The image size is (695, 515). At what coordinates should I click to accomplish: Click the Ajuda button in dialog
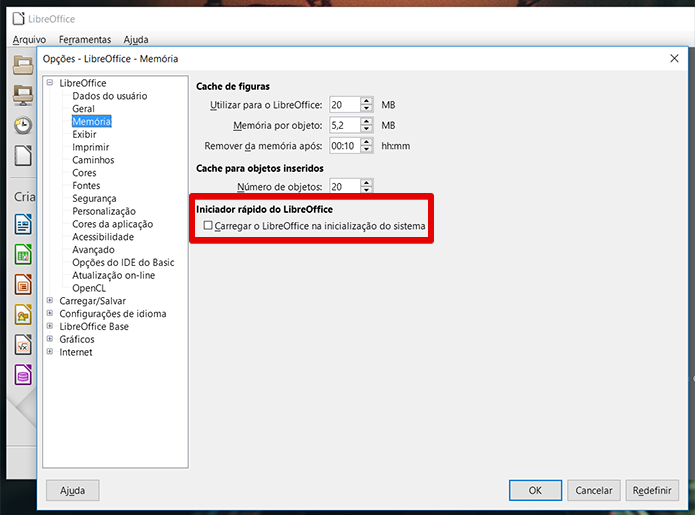tap(73, 490)
